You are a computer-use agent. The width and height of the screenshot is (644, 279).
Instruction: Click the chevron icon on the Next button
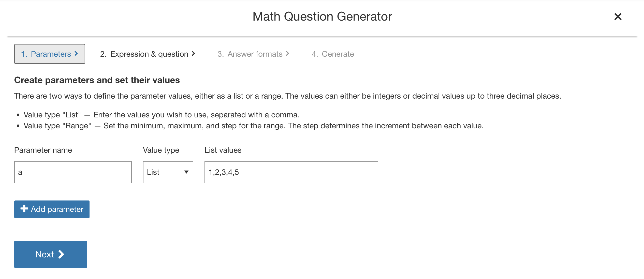point(61,254)
